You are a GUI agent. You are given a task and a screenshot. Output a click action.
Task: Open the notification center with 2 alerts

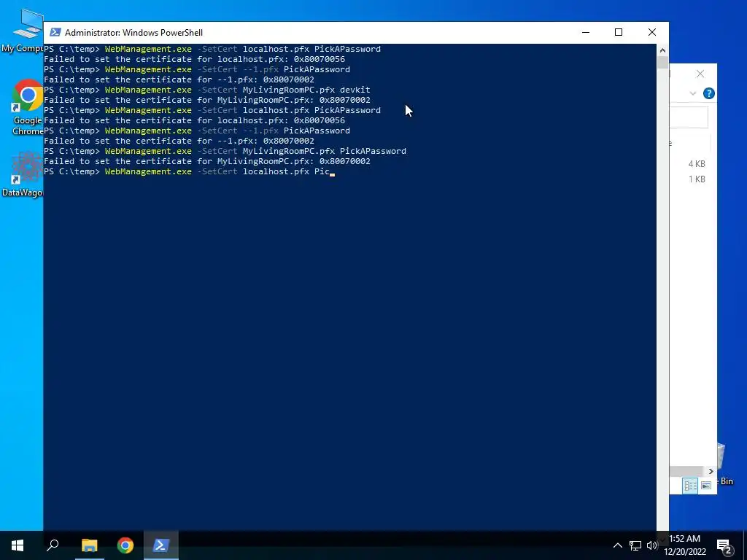coord(724,546)
